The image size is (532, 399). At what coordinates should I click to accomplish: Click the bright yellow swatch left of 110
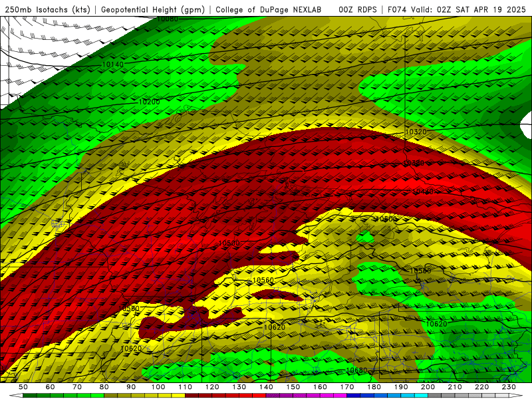(x=178, y=396)
